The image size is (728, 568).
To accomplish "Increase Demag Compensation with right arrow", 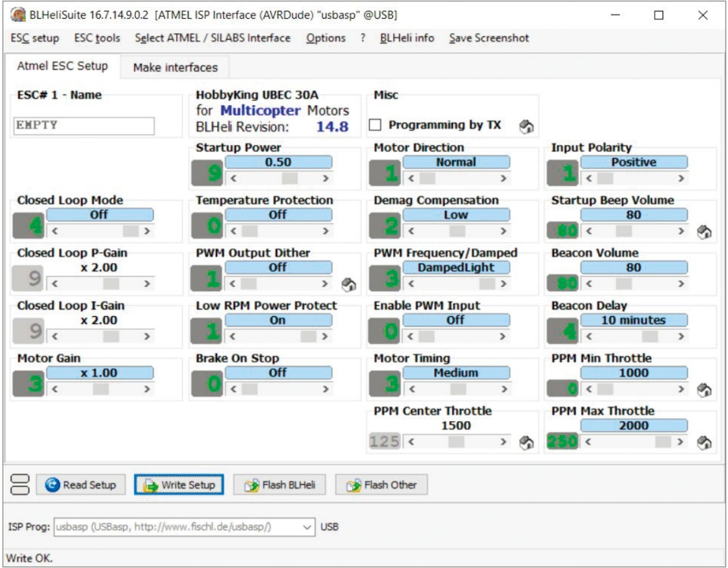I will coord(504,230).
